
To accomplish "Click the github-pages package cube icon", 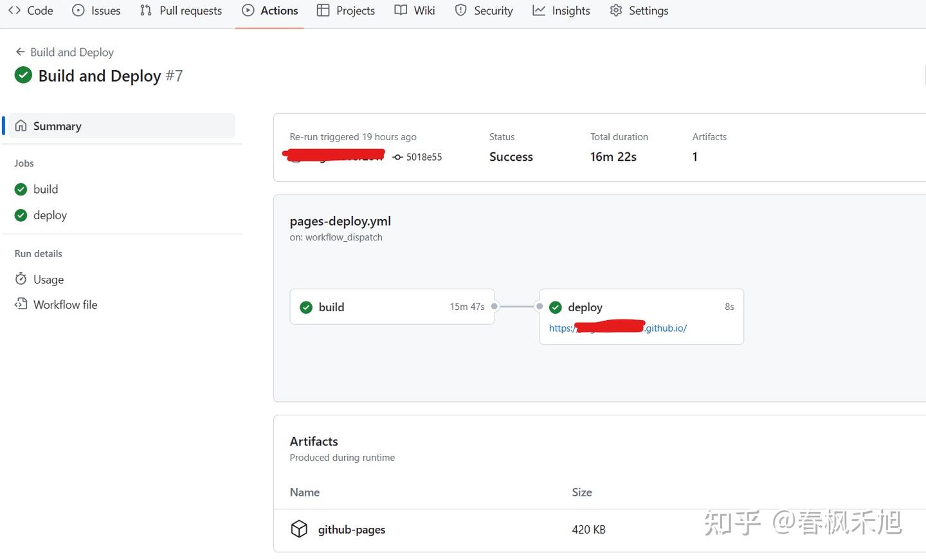I will tap(299, 528).
